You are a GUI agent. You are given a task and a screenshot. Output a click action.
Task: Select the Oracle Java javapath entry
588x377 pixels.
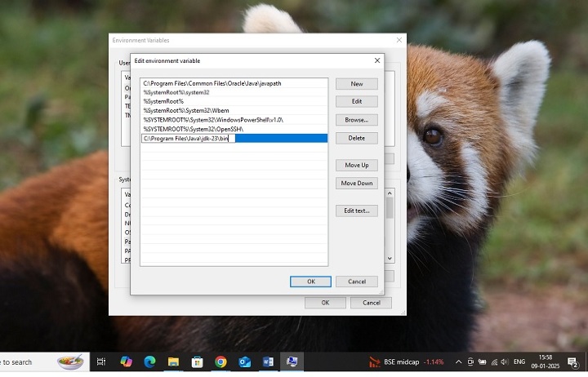[x=234, y=83]
